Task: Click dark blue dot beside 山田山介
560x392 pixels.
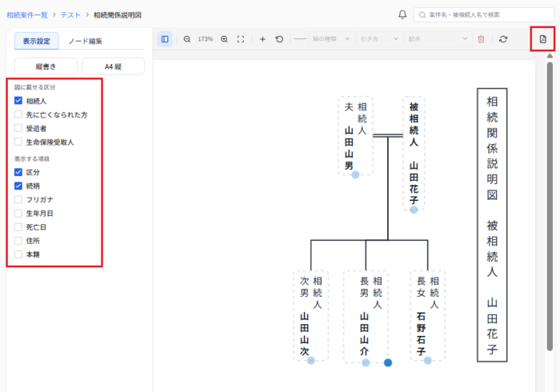Action: (388, 362)
